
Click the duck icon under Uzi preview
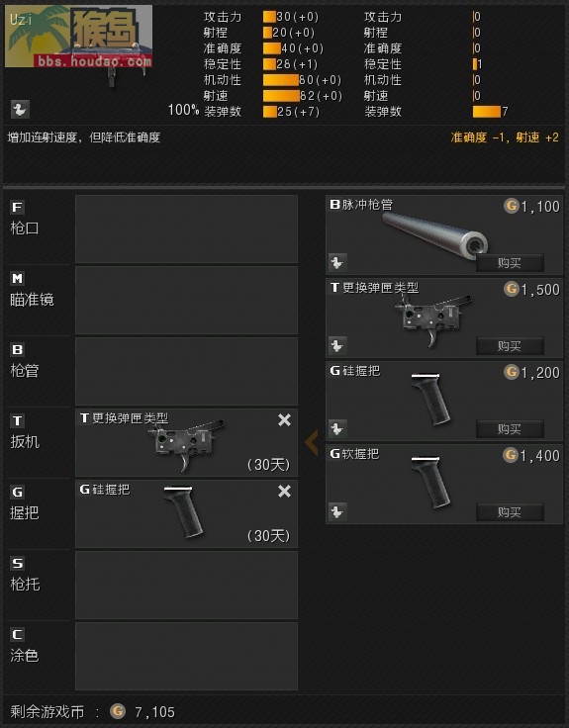point(20,110)
